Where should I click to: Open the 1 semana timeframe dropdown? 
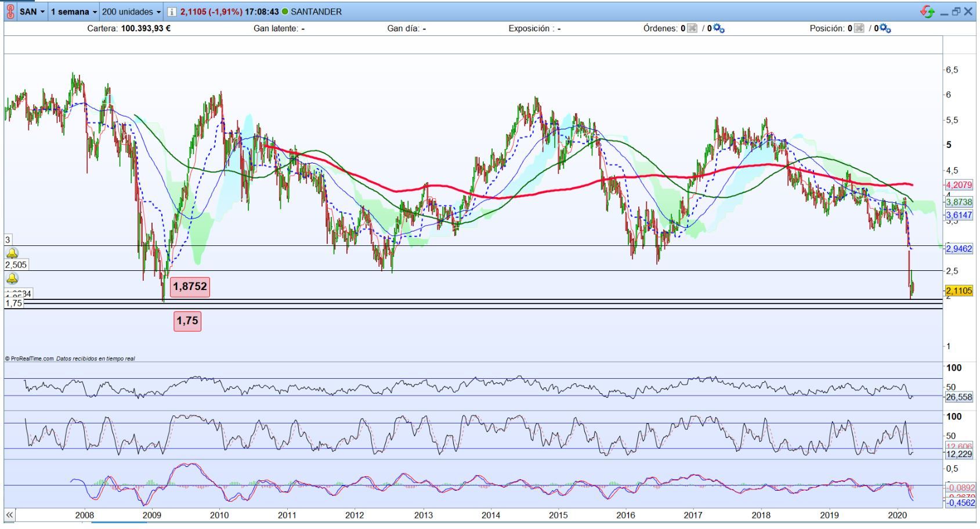pyautogui.click(x=74, y=12)
